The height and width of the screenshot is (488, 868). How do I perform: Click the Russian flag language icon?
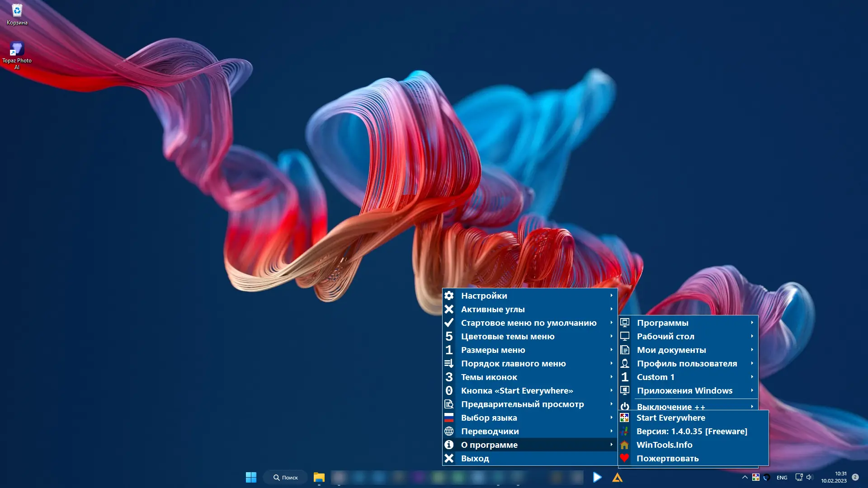449,418
